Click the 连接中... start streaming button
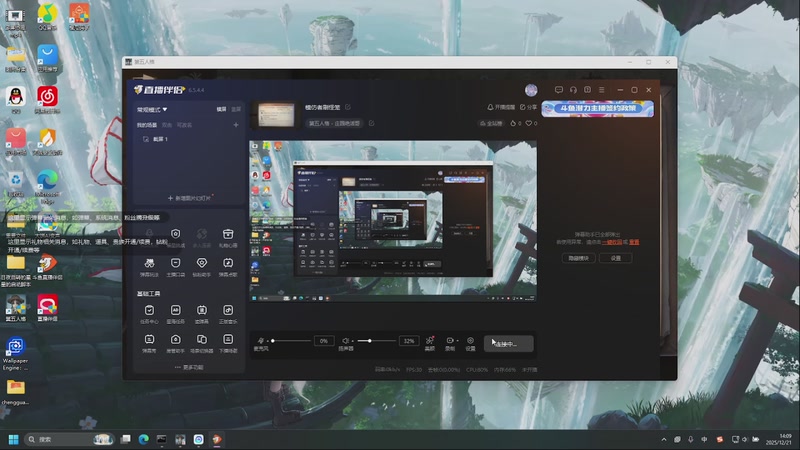Image resolution: width=800 pixels, height=450 pixels. point(509,344)
